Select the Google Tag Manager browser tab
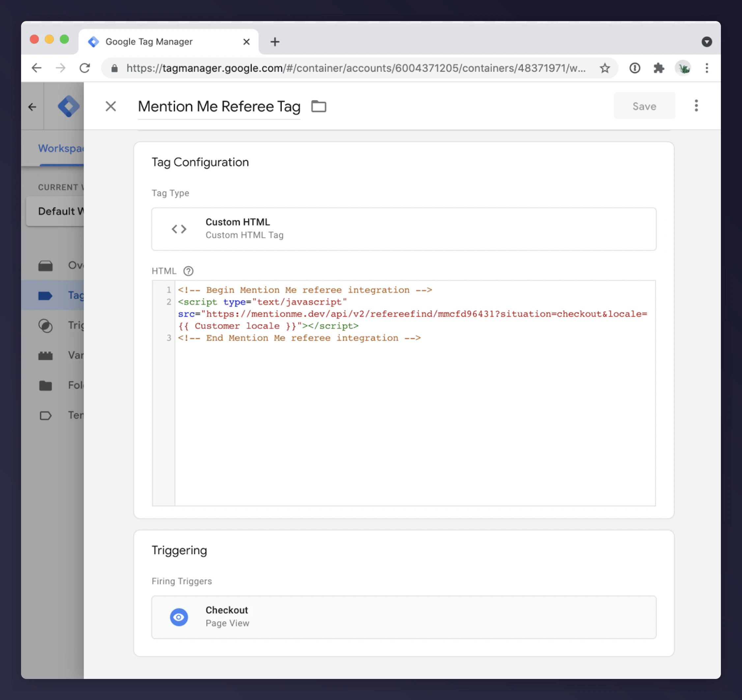This screenshot has width=742, height=700. coord(168,41)
